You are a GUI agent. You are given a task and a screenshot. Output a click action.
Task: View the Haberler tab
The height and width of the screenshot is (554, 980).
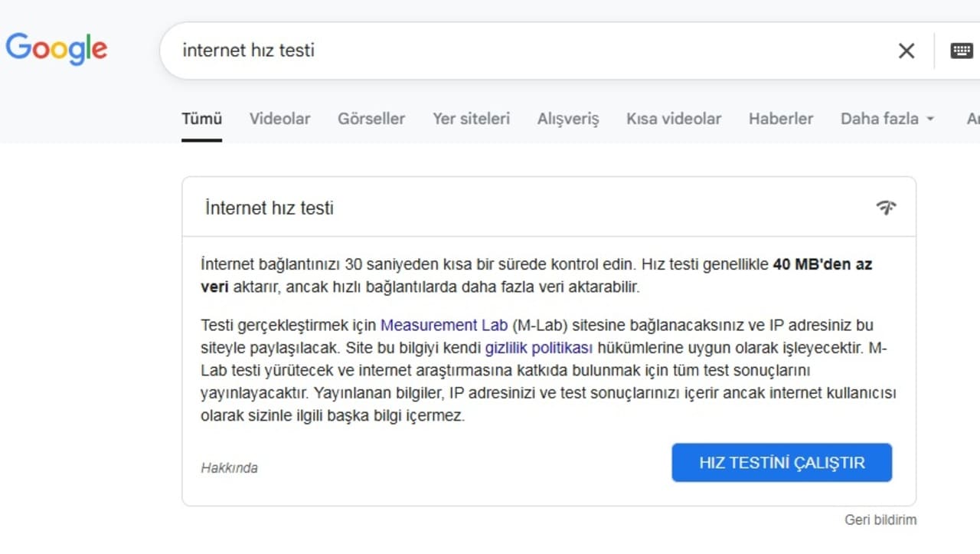pos(780,119)
